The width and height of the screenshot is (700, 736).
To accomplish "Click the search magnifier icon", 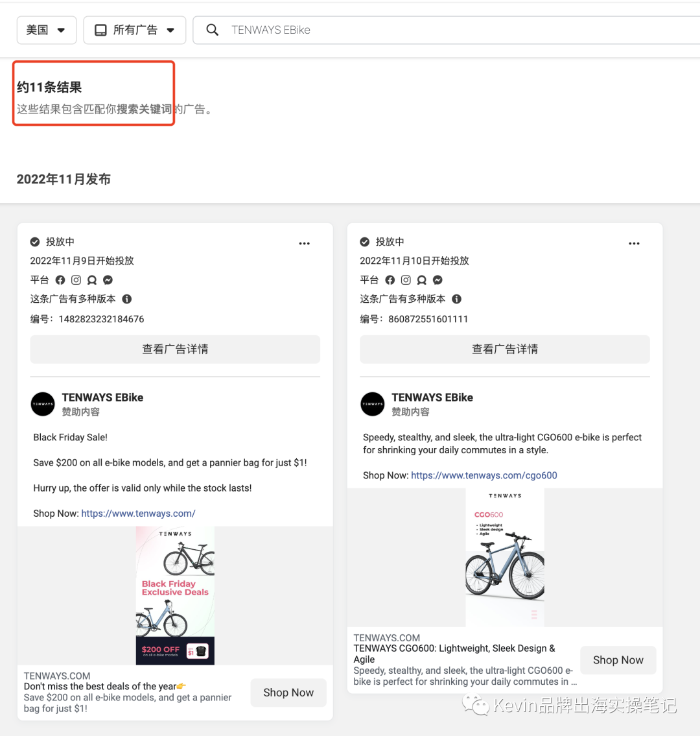I will pos(212,30).
